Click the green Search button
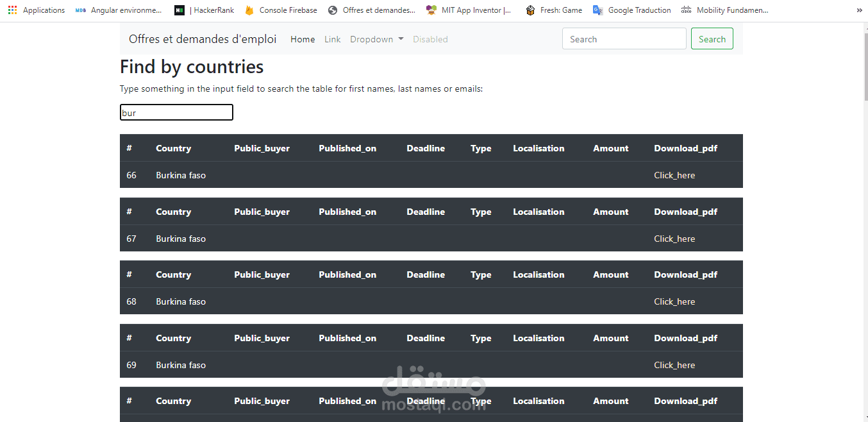868x422 pixels. [x=712, y=39]
